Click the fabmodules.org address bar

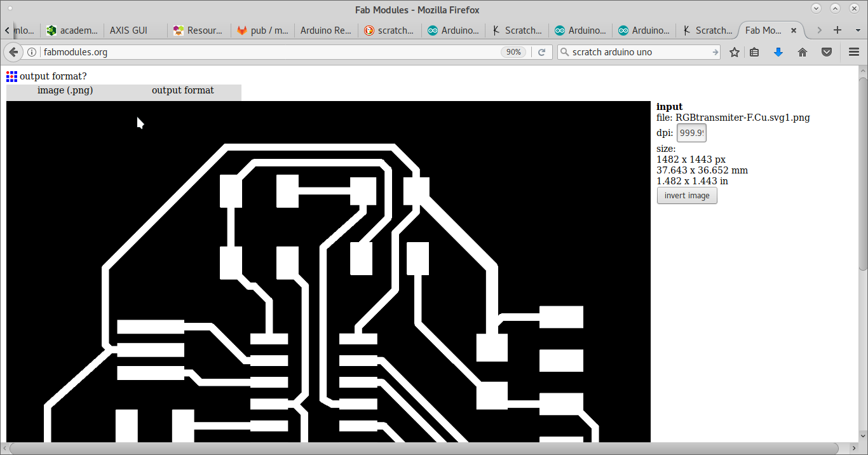coord(270,52)
